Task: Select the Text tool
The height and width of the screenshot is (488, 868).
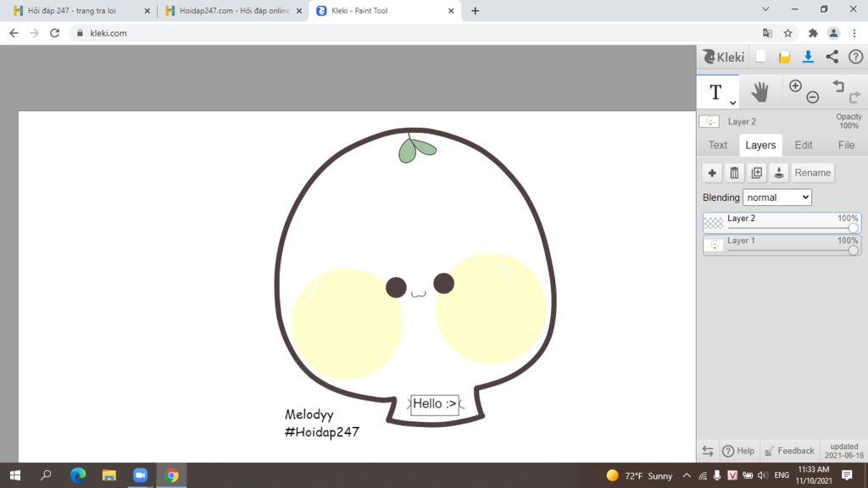Action: coord(715,91)
